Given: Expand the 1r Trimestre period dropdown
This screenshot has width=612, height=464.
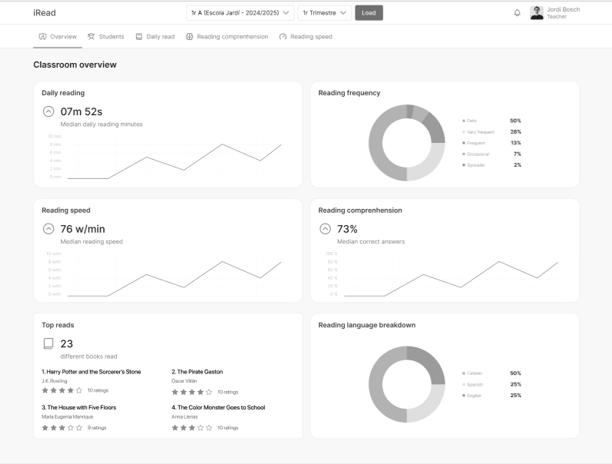Looking at the screenshot, I should [324, 13].
